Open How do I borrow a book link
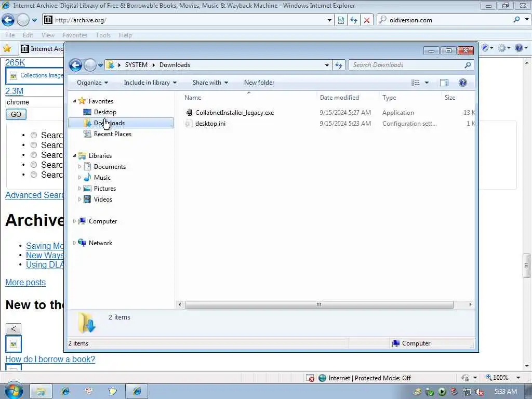The height and width of the screenshot is (399, 532). coord(50,359)
